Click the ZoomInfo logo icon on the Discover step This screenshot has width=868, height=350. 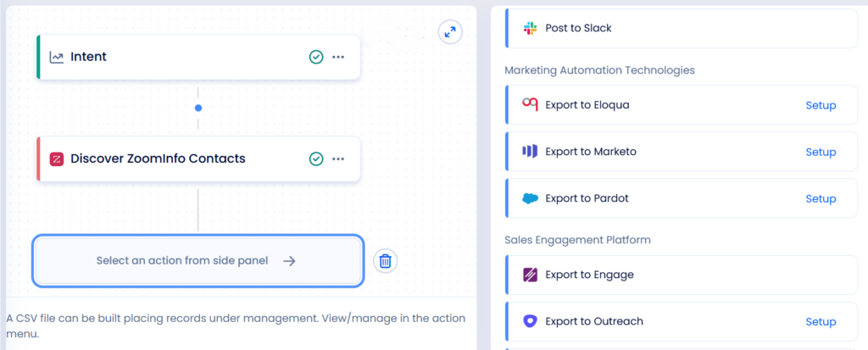coord(57,159)
